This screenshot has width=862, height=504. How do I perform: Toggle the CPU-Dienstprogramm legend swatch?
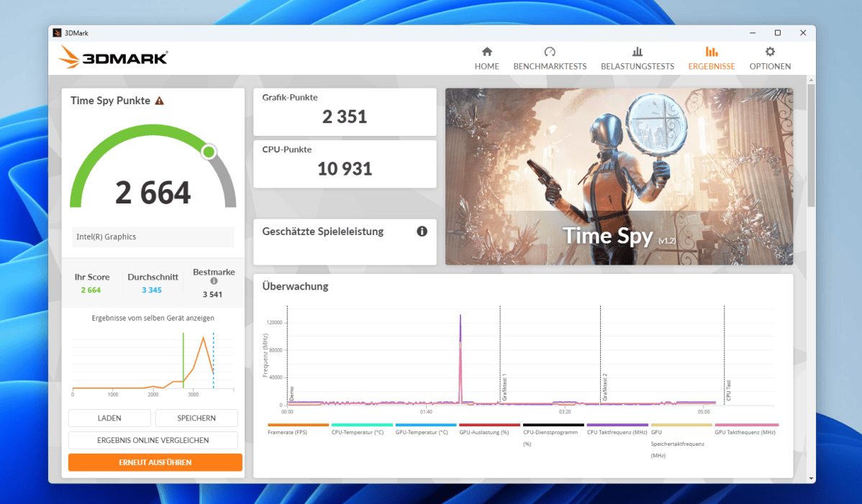553,425
